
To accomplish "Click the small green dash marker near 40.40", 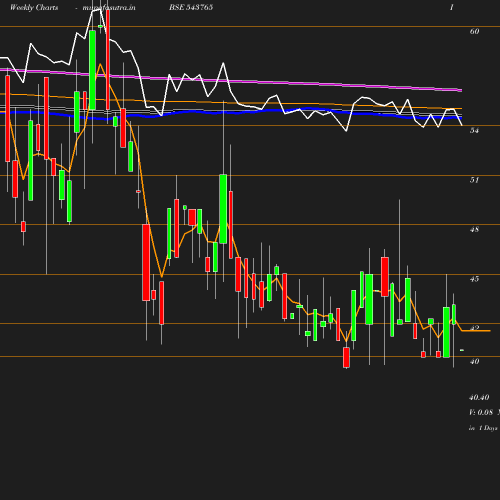I will [x=462, y=350].
